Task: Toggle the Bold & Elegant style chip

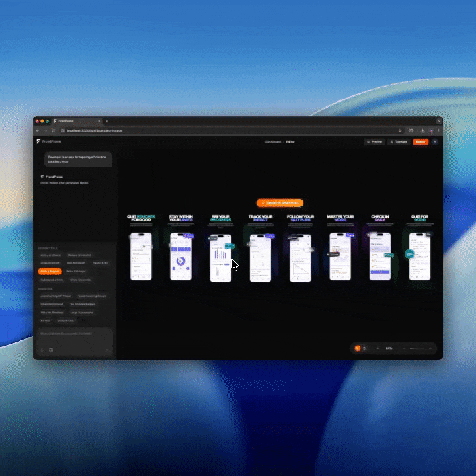Action: click(x=50, y=271)
